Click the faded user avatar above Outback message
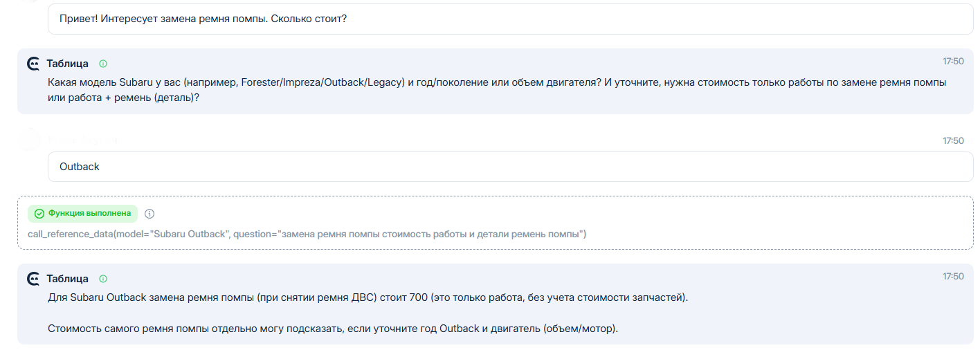Image resolution: width=980 pixels, height=350 pixels. (30, 140)
